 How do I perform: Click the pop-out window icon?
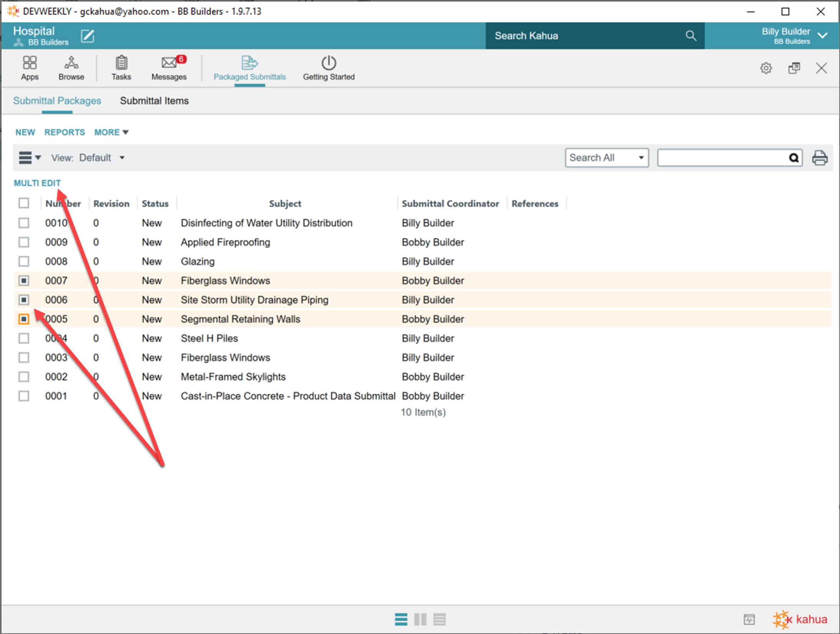[x=794, y=68]
